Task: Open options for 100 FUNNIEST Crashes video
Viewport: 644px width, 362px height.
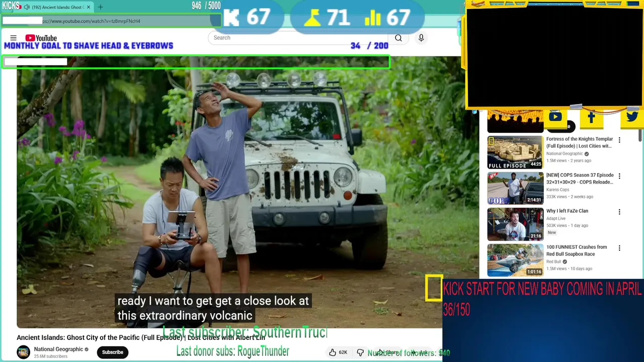Action: [x=619, y=248]
